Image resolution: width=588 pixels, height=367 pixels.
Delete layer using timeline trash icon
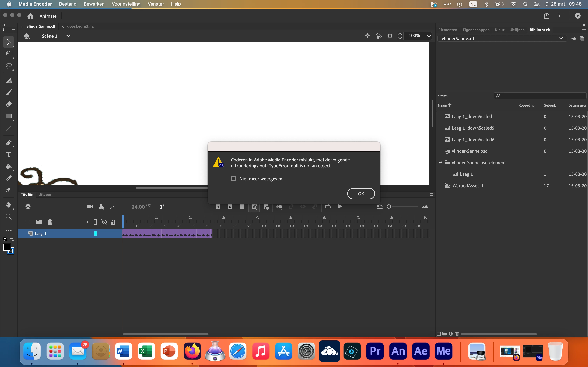tap(50, 222)
